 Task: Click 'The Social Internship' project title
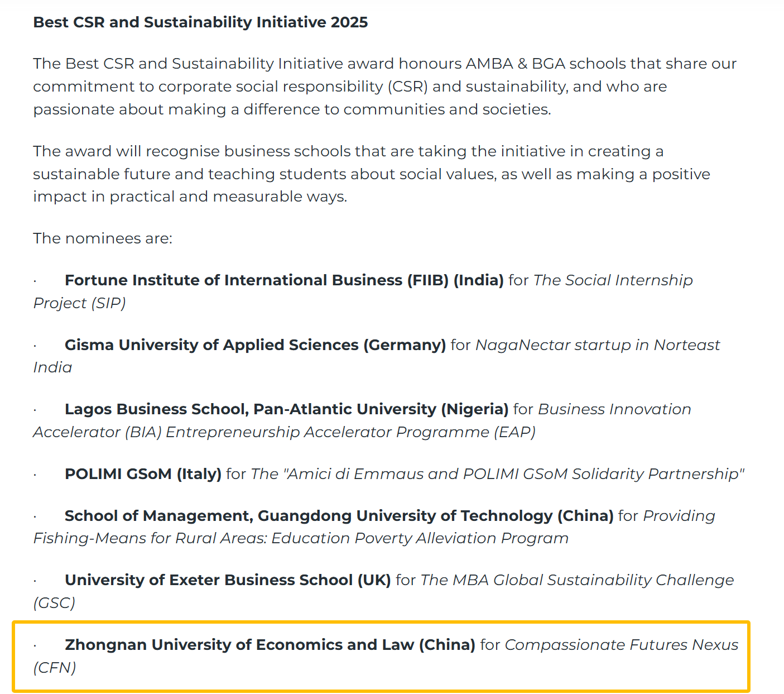[x=613, y=280]
